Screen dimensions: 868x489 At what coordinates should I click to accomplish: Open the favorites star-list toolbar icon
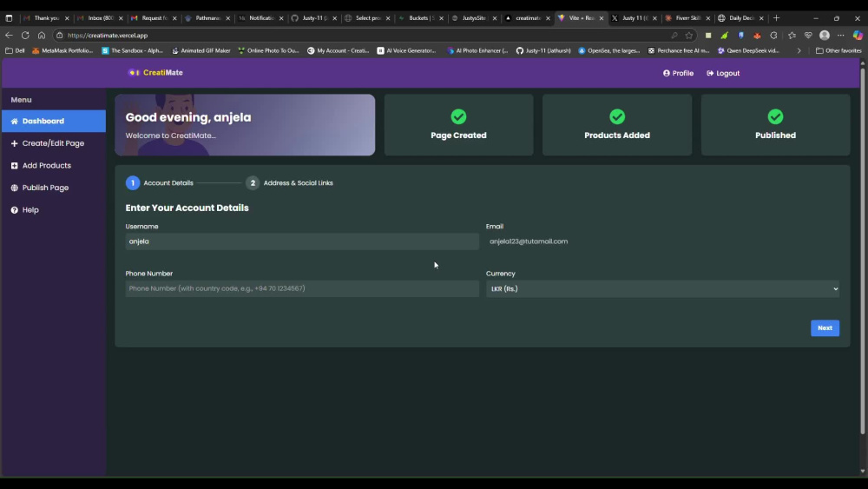(792, 36)
